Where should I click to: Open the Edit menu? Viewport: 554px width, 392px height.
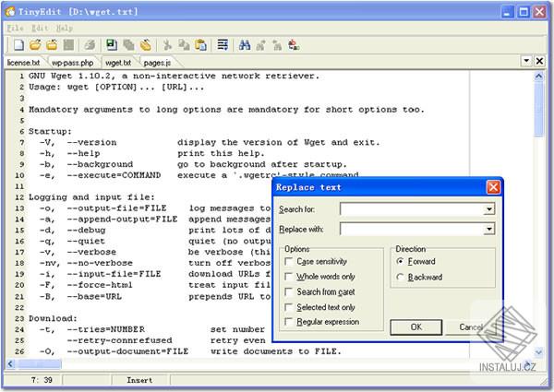point(40,28)
